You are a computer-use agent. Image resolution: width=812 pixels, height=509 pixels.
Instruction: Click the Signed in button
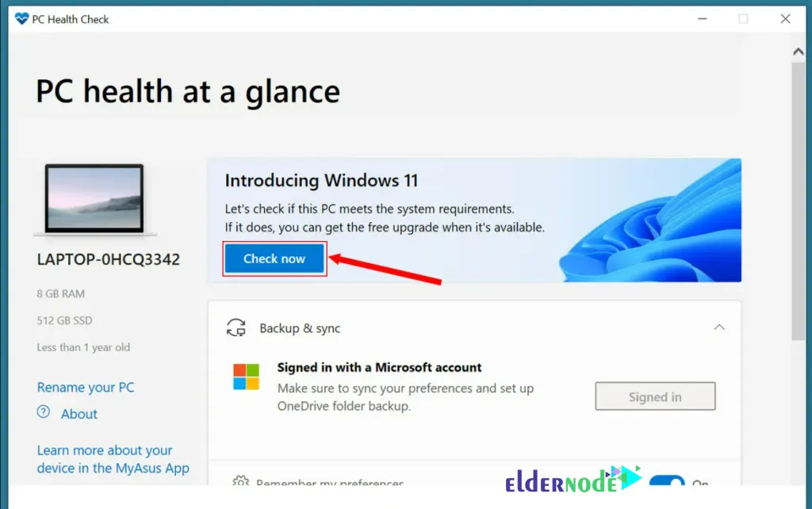click(x=655, y=396)
